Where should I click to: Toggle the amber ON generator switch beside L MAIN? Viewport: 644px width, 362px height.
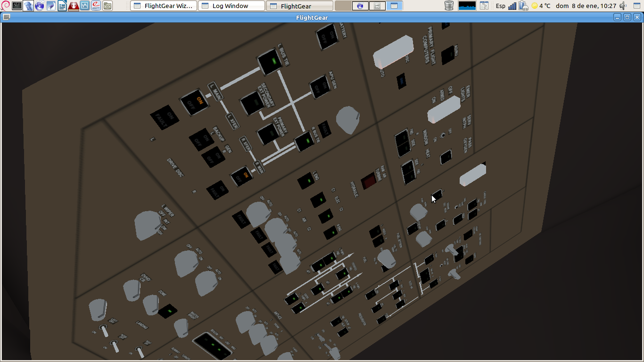[x=194, y=102]
